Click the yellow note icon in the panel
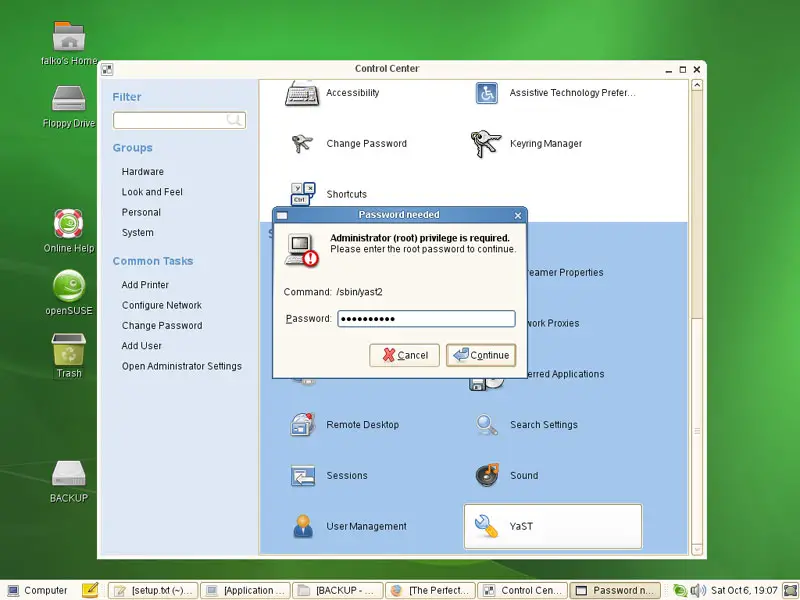800x600 pixels. 90,590
